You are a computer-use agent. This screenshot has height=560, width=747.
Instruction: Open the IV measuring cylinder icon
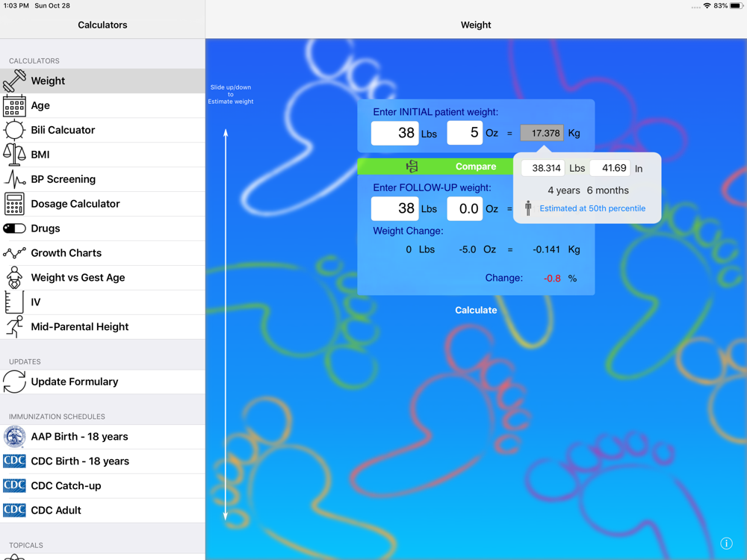(x=14, y=302)
